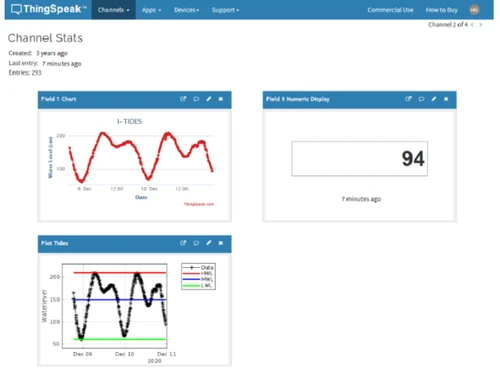Click the Plot Tides legend box
Screen dimensions: 500x375
tap(198, 276)
